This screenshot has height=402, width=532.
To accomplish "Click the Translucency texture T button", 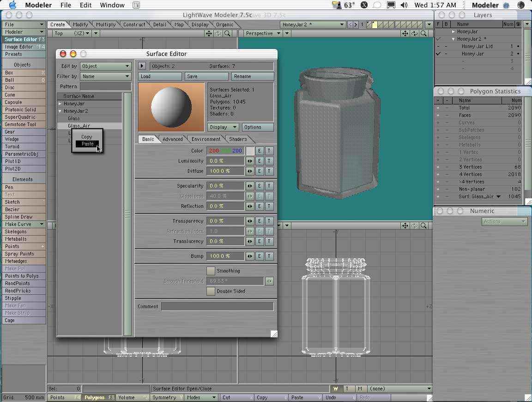I will tap(269, 241).
